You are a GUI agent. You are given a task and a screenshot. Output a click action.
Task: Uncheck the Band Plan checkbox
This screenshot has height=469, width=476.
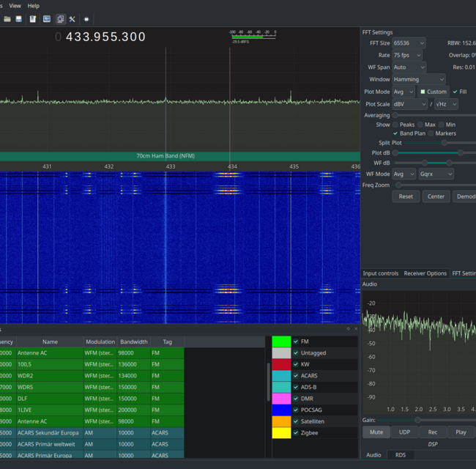coord(395,133)
